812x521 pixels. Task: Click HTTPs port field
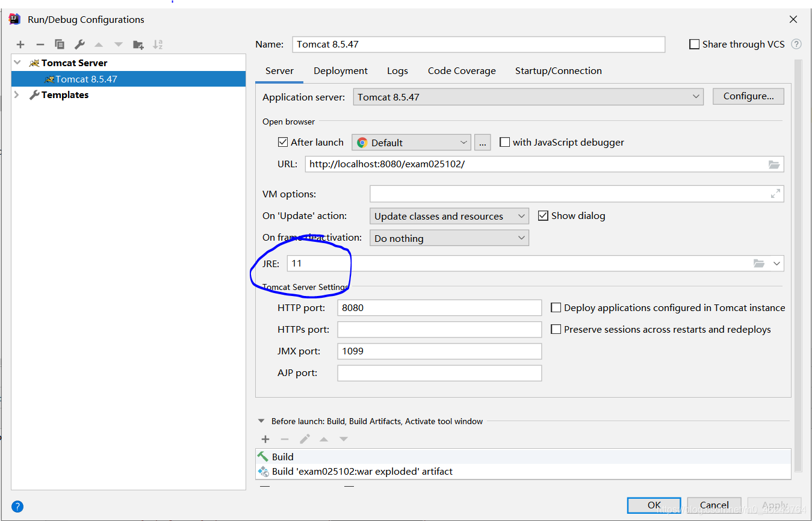pyautogui.click(x=439, y=329)
